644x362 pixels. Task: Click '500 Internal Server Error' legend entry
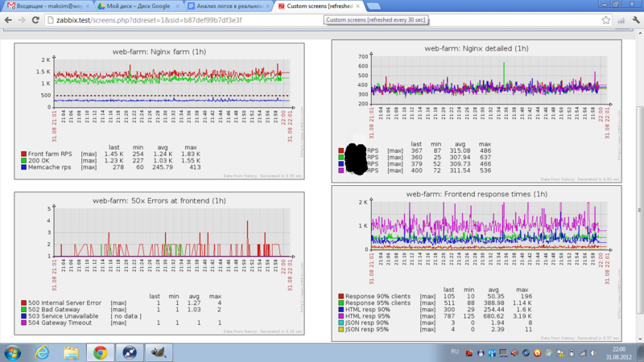tap(64, 303)
